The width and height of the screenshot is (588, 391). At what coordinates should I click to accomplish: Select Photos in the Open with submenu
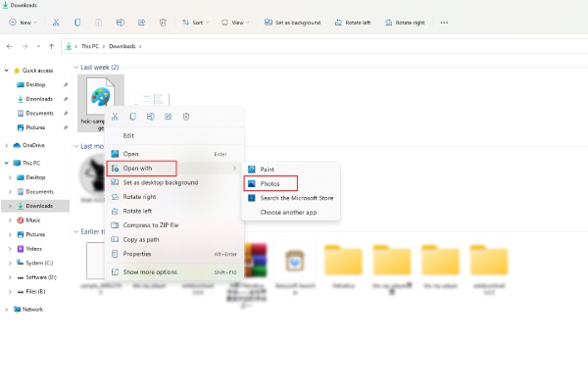[291, 183]
